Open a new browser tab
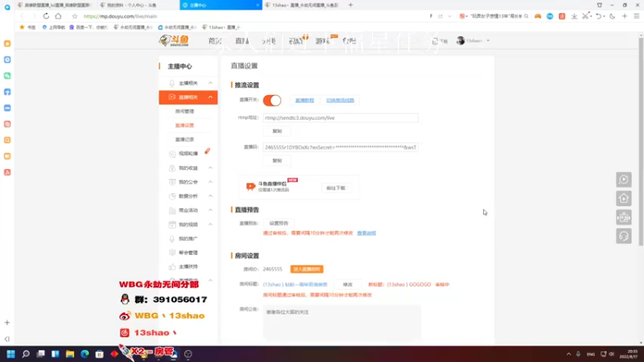Viewport: 644px width, 362px height. click(350, 5)
